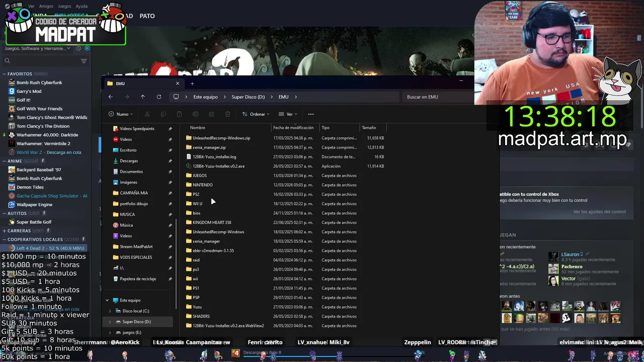Open Stream MadPatArt in navigation pane
644x362 pixels.
[x=136, y=246]
